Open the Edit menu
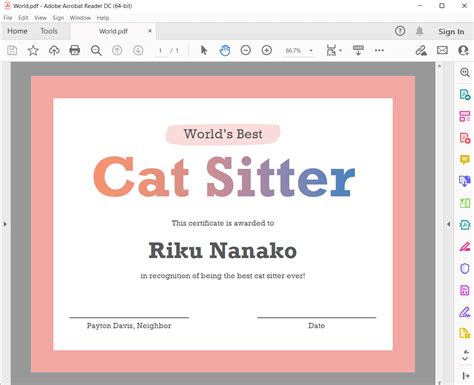This screenshot has width=474, height=385. coord(23,18)
